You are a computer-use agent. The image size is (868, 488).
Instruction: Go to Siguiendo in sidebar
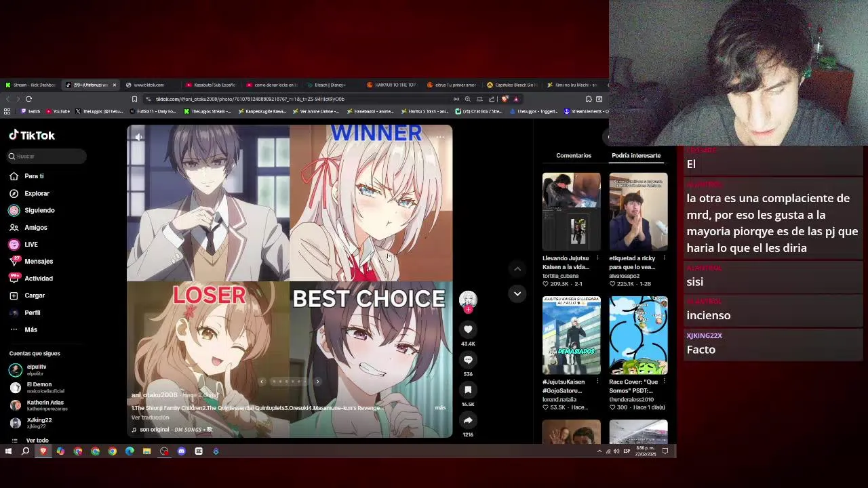tap(32, 210)
